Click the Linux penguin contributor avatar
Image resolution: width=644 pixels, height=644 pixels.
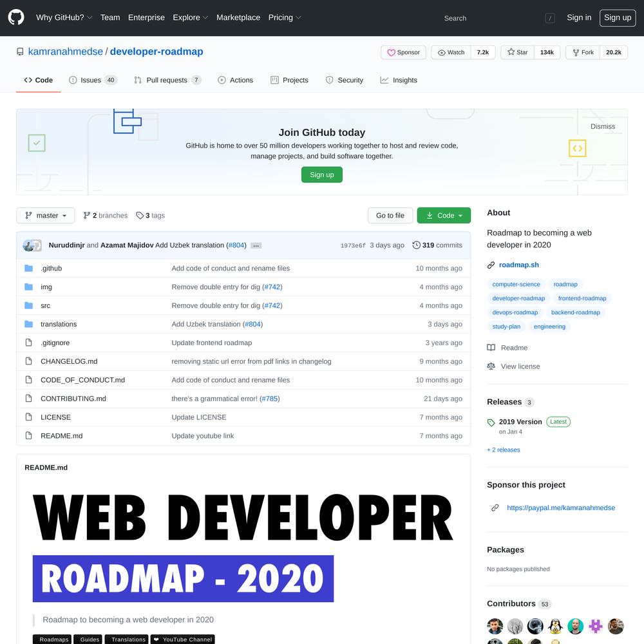tap(555, 627)
